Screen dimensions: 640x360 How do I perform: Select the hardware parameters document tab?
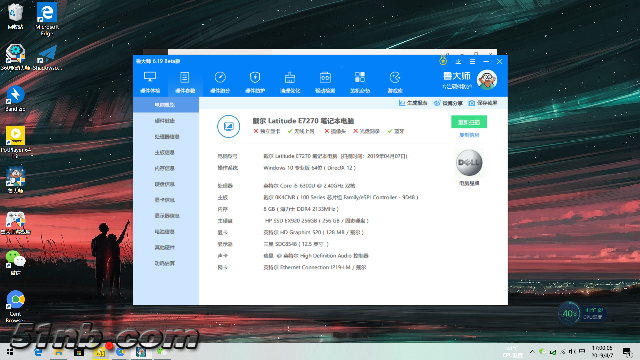(x=185, y=82)
